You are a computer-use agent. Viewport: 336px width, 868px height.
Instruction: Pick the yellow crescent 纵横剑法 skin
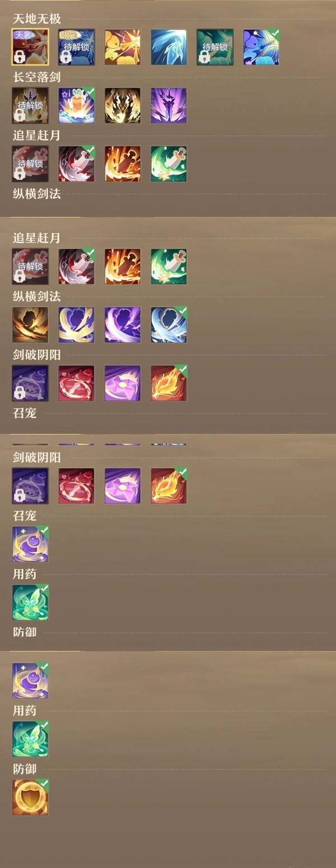pyautogui.click(x=76, y=325)
